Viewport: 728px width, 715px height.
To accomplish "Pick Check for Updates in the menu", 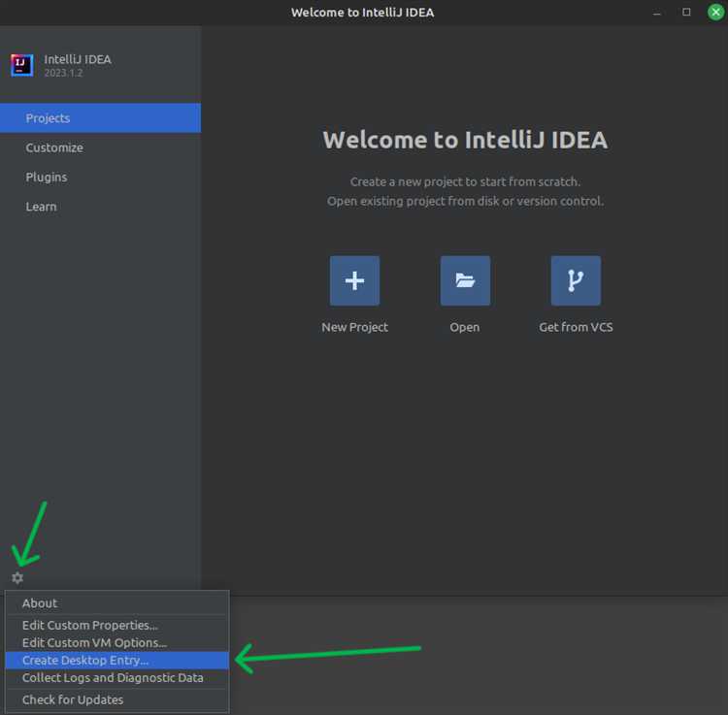I will click(73, 700).
